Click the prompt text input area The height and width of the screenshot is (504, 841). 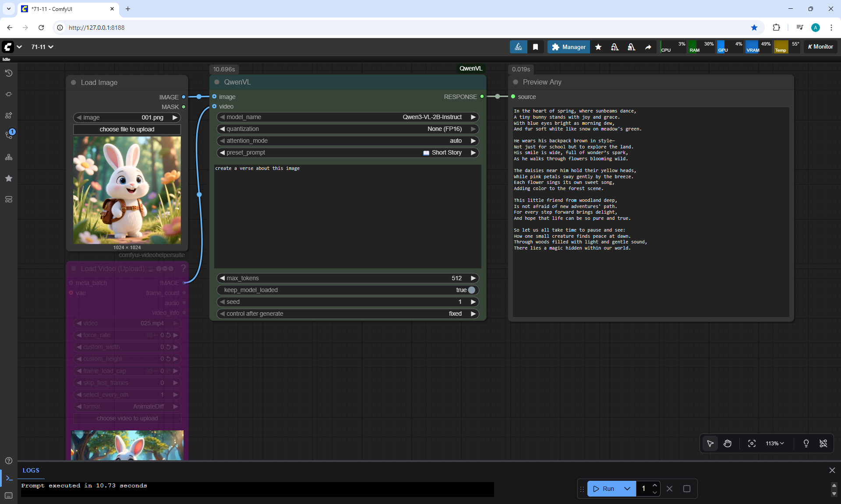tap(347, 216)
